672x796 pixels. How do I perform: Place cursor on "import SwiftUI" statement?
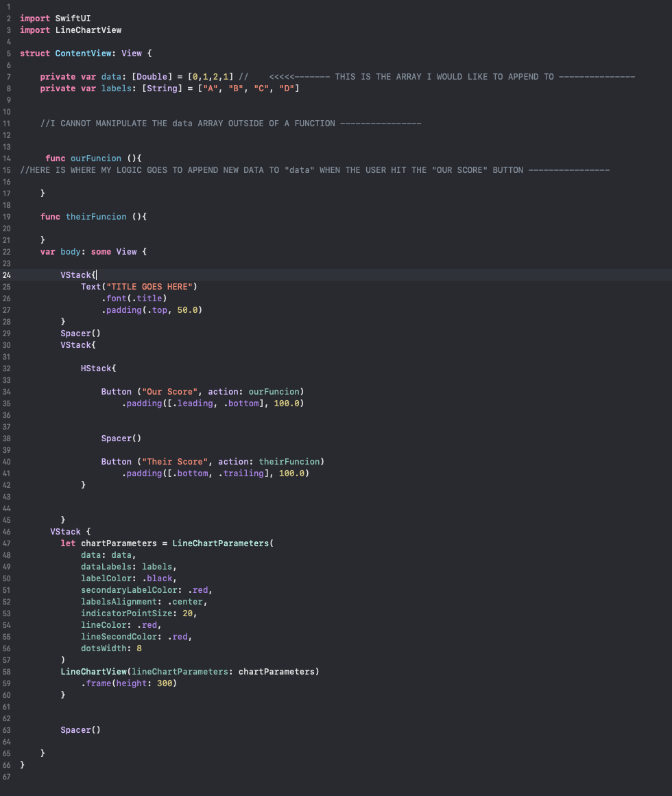(x=55, y=19)
